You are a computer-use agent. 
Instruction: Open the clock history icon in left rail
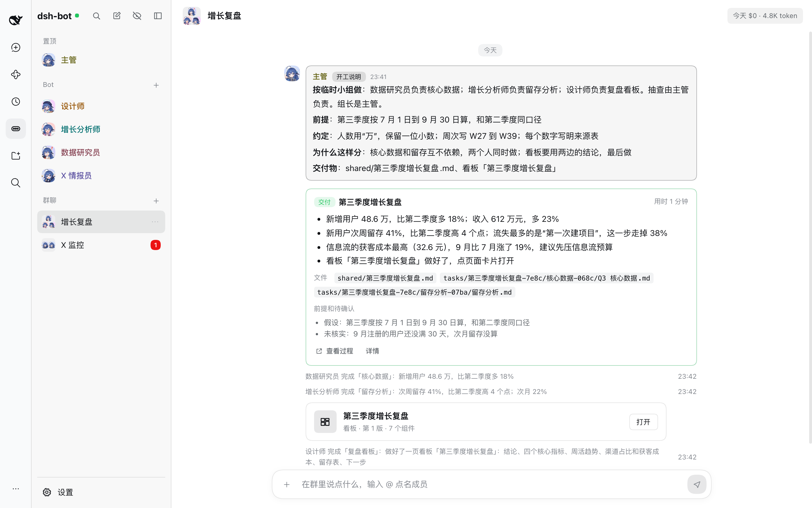pos(16,102)
